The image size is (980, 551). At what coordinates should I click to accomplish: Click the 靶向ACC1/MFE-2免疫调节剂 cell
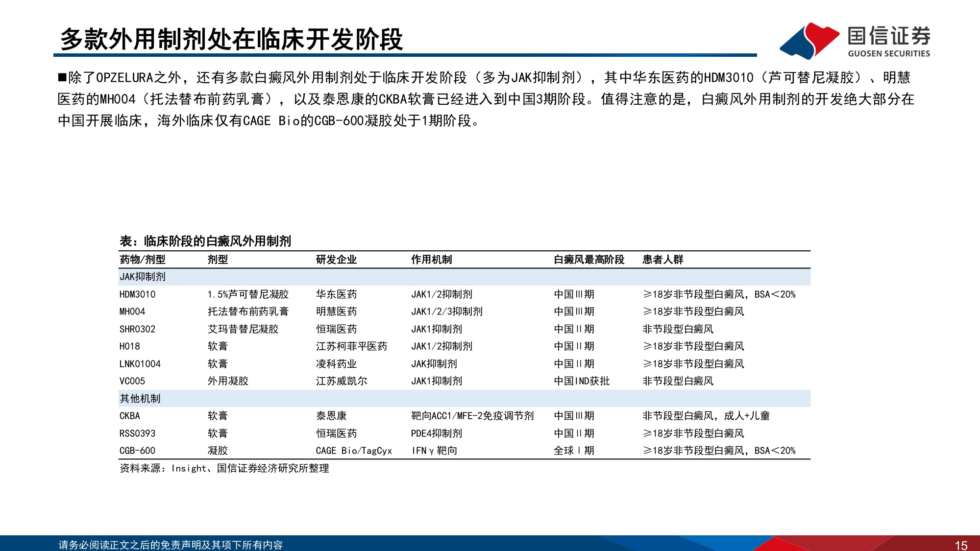coord(472,416)
